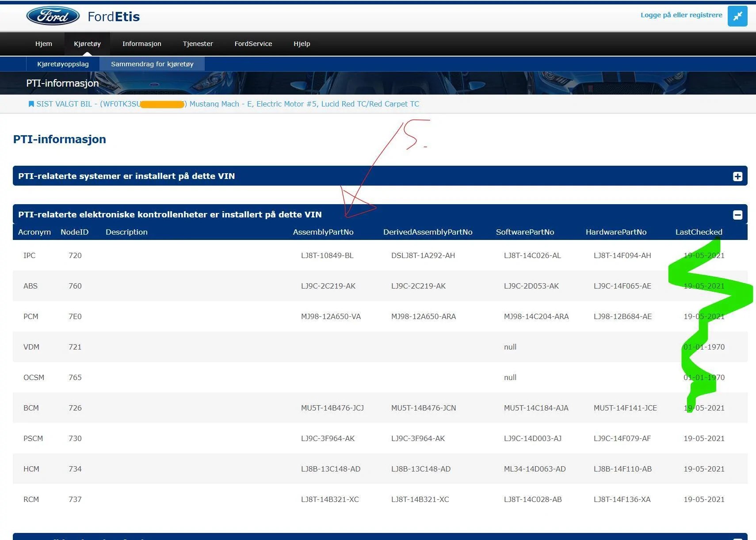This screenshot has width=756, height=540.
Task: Switch to Sammendrag for kjøretøy tab
Action: 152,64
